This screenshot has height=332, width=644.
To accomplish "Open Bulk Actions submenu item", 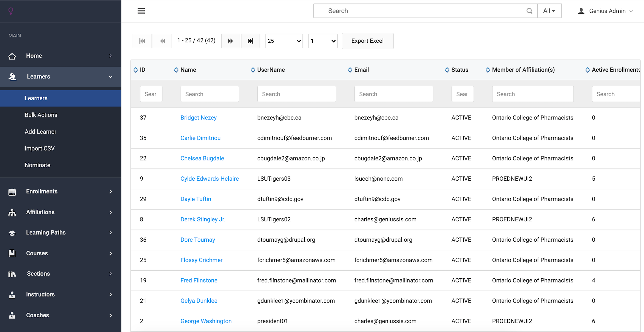I will [41, 115].
